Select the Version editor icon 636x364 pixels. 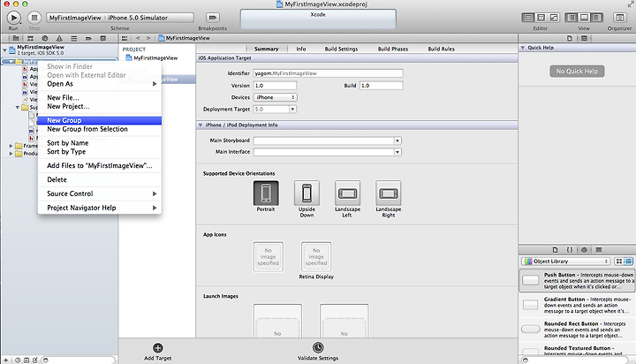[x=554, y=18]
